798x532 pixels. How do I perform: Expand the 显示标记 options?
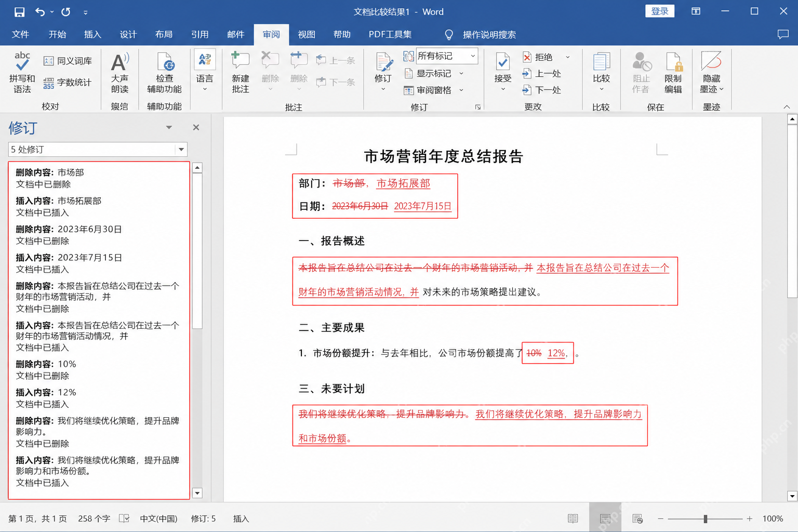[x=434, y=73]
